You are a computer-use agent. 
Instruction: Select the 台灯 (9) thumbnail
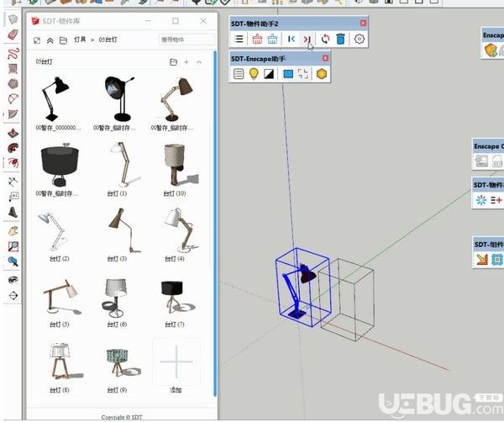click(122, 363)
